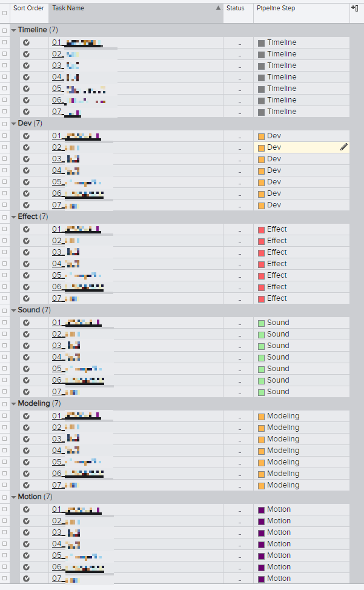The height and width of the screenshot is (590, 364).
Task: Click the Status cell of Effect task 03
Action: click(239, 252)
